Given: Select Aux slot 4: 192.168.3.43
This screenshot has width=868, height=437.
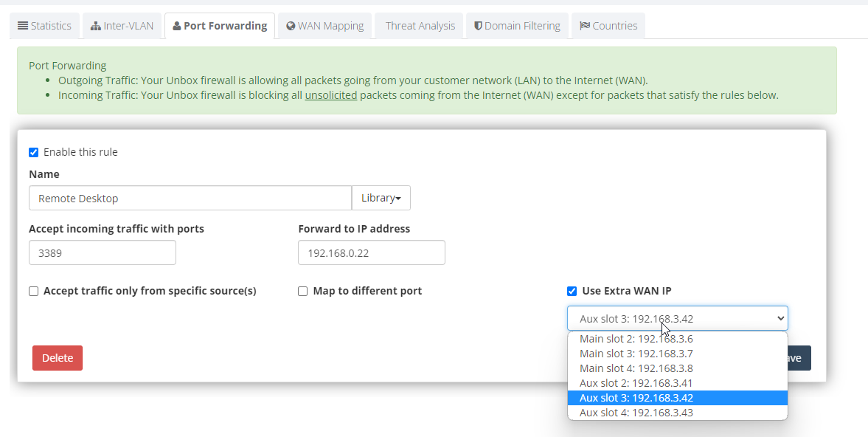Looking at the screenshot, I should [677, 413].
